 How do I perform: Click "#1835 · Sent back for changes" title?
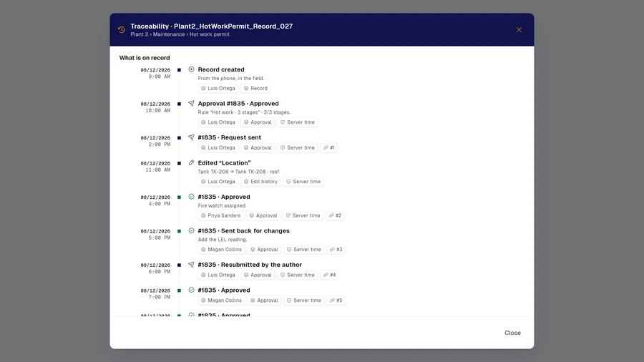(243, 230)
